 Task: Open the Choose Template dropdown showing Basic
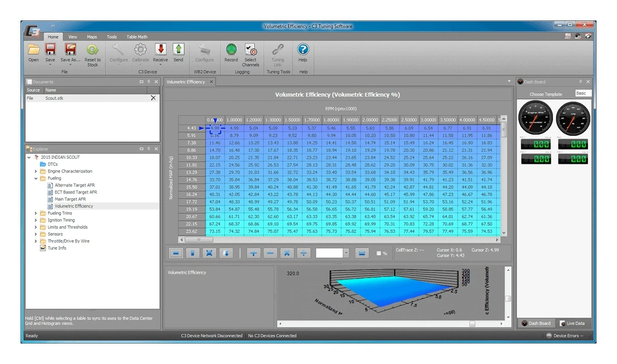[x=583, y=94]
